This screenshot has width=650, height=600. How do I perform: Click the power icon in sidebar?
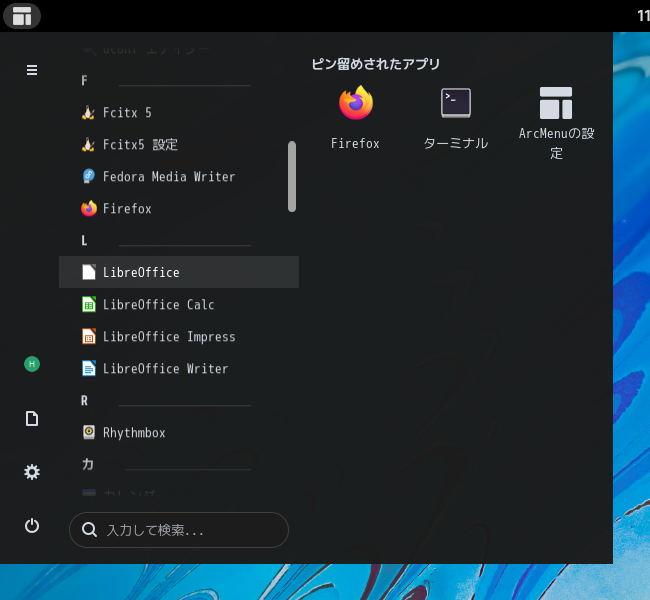click(32, 526)
